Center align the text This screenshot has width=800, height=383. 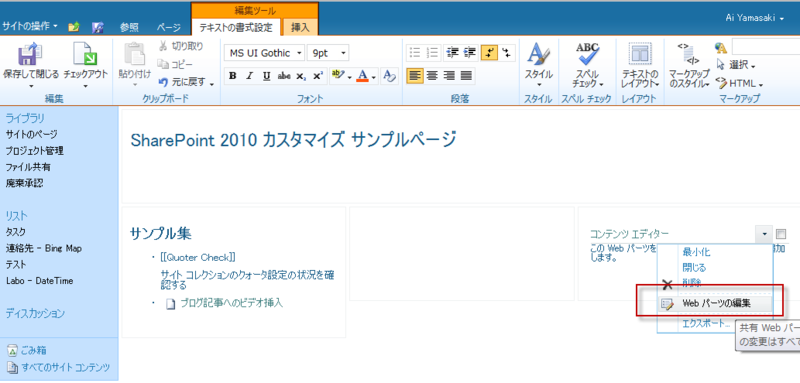pyautogui.click(x=433, y=76)
